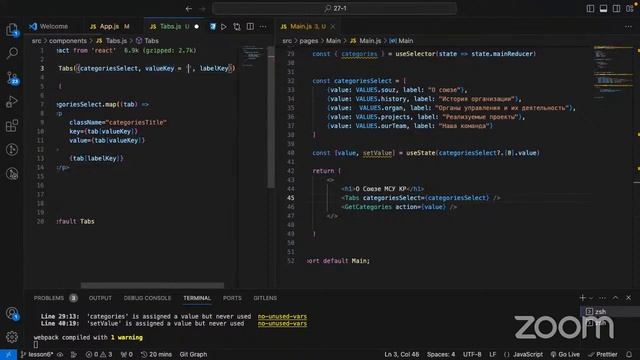Open more actions for right editor group
The width and height of the screenshot is (640, 360).
tap(628, 27)
